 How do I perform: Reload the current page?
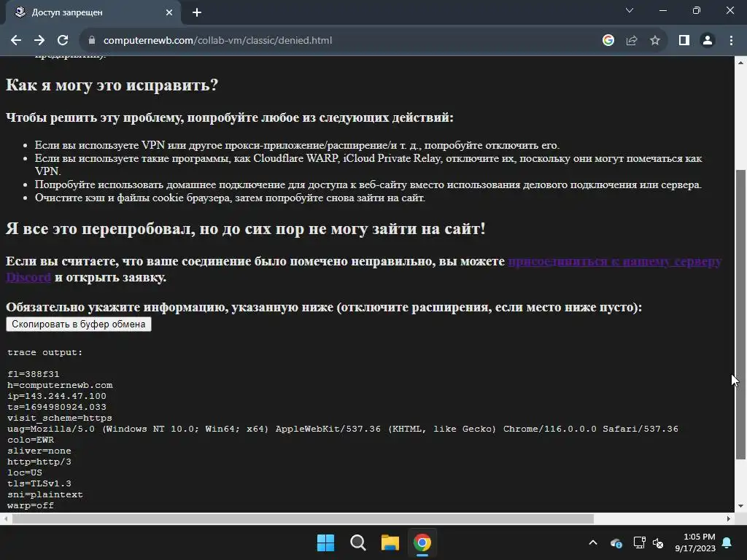coord(63,41)
